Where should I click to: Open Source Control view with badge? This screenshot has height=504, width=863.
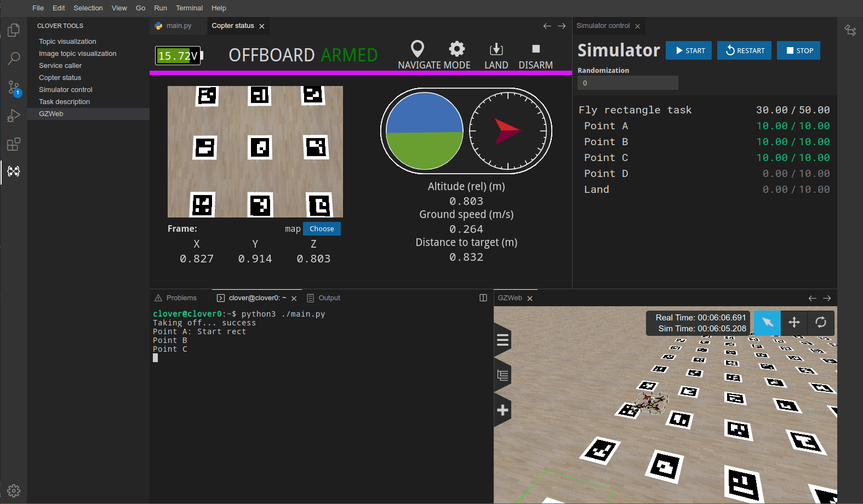pos(14,88)
